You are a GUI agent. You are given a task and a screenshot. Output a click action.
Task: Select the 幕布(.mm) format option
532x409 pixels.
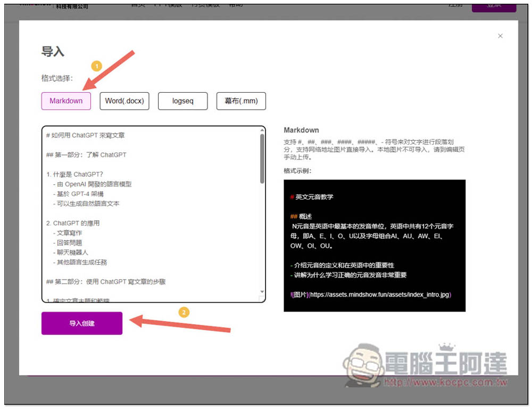pyautogui.click(x=241, y=101)
